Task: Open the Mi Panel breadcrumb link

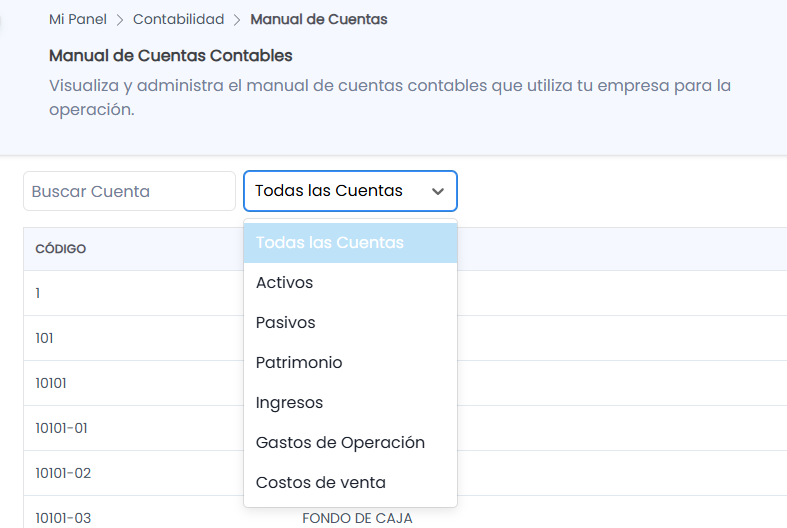Action: tap(78, 20)
